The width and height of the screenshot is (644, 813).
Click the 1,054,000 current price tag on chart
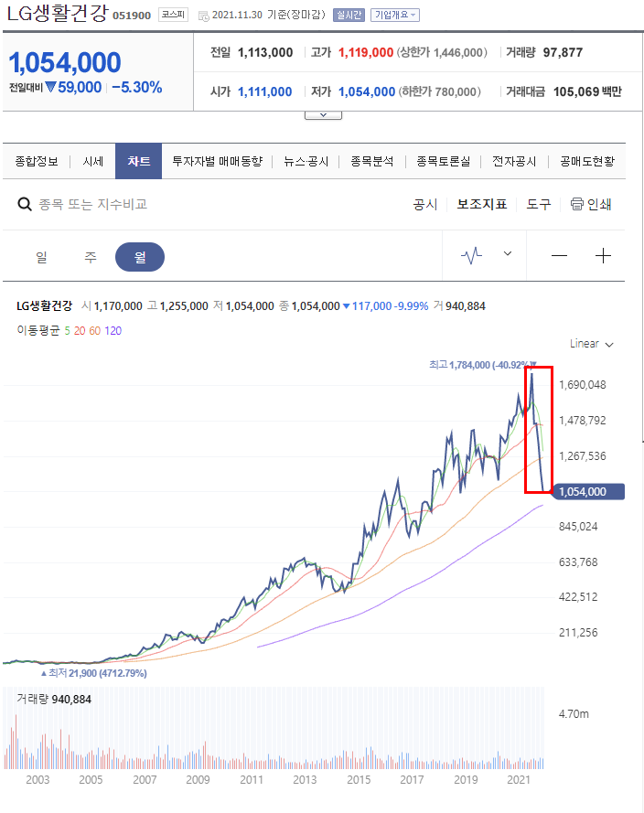[x=588, y=491]
